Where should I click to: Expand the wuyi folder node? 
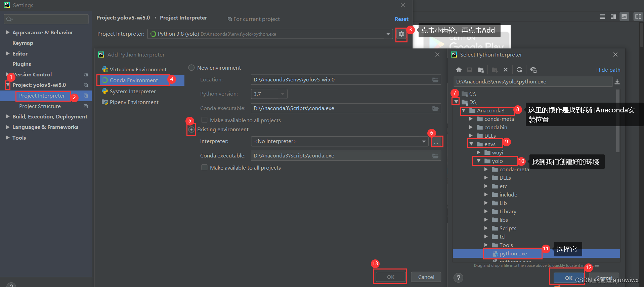[478, 152]
